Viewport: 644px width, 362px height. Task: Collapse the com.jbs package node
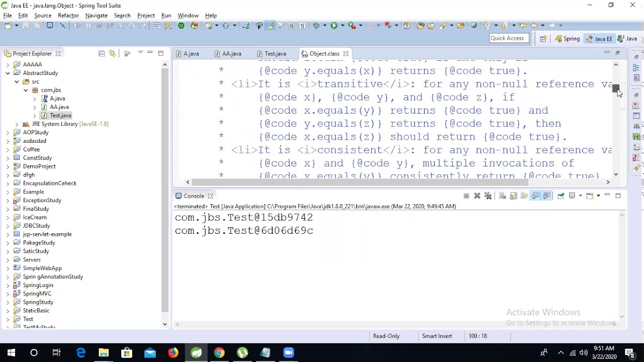(x=26, y=90)
